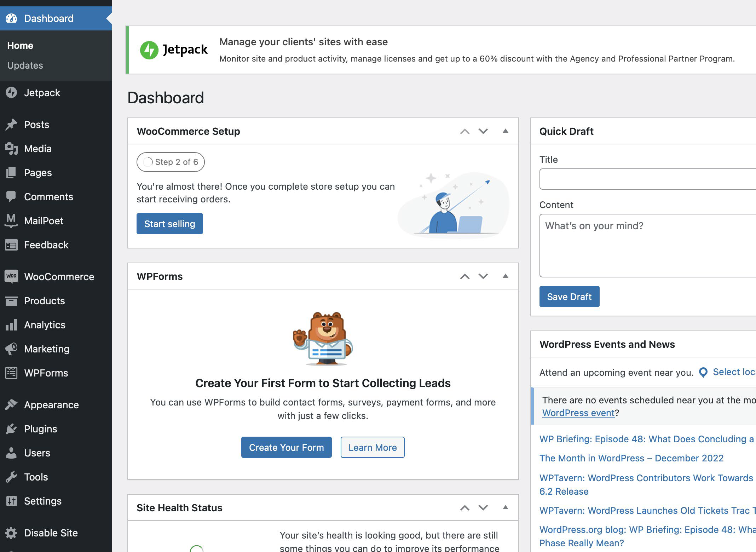Click the MailPoet M icon

[x=11, y=221]
